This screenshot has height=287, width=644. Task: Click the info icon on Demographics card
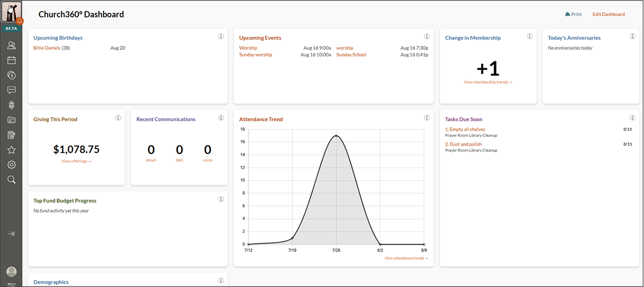tap(221, 281)
